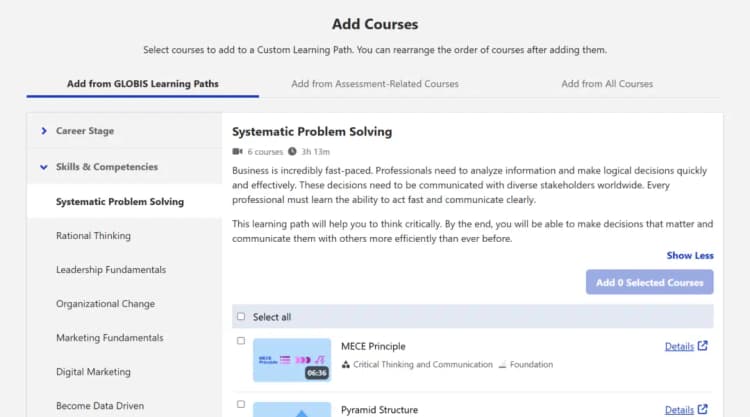Click the MECE Principle course title
The image size is (750, 417).
(373, 346)
